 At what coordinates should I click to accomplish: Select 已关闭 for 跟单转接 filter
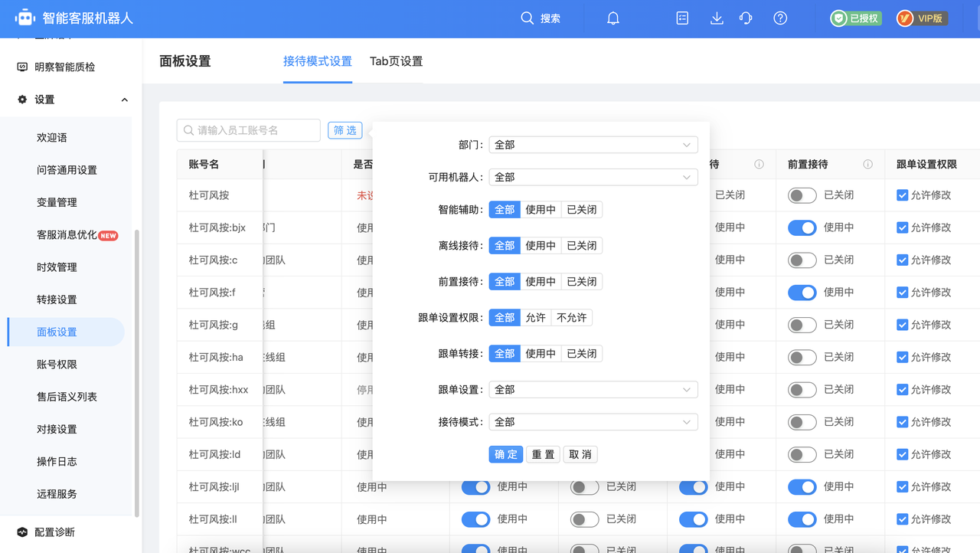(582, 354)
